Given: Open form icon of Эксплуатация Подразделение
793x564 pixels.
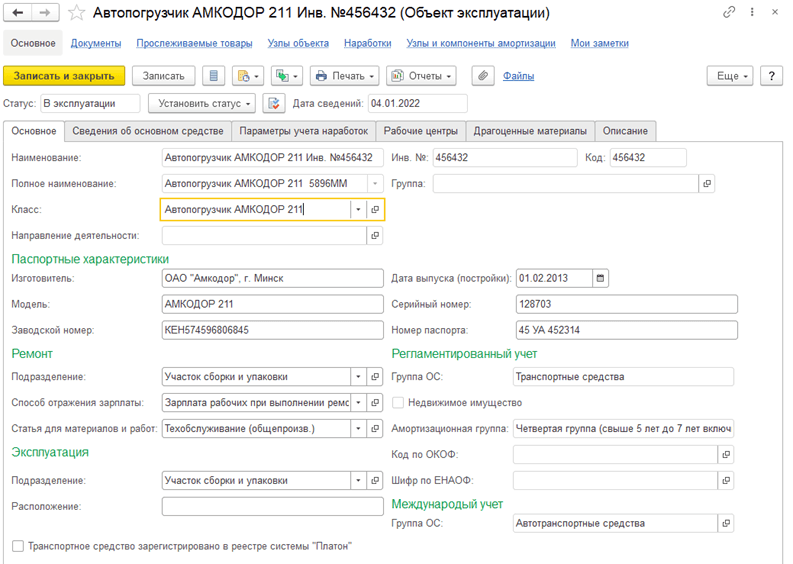Looking at the screenshot, I should pyautogui.click(x=375, y=481).
